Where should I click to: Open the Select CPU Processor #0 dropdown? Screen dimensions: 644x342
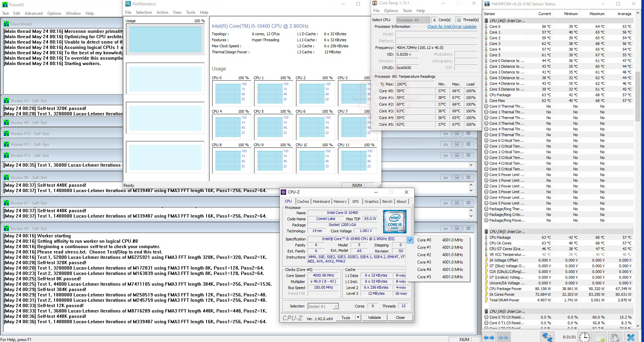[413, 20]
